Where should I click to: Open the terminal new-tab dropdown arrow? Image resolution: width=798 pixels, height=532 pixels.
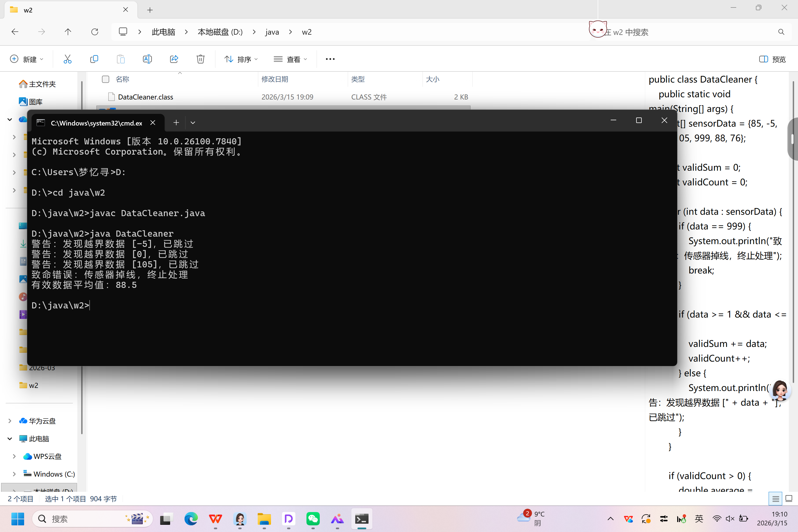point(193,123)
